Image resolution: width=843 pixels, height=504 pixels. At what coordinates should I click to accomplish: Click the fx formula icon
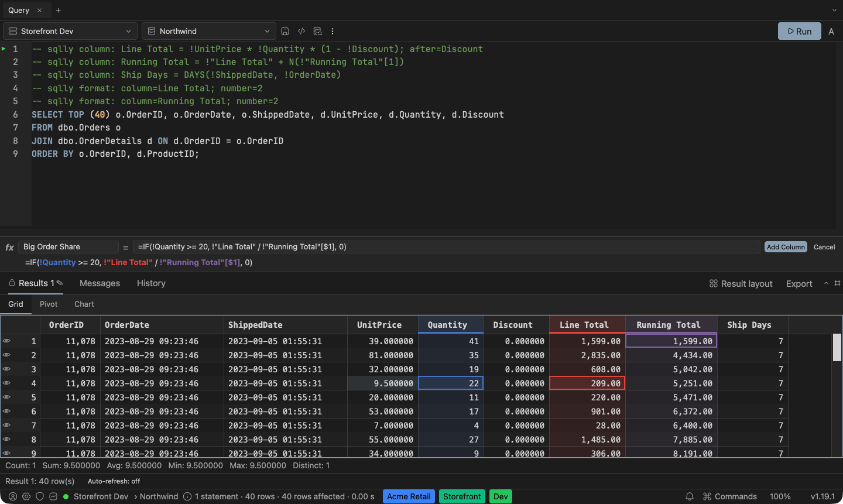point(9,247)
